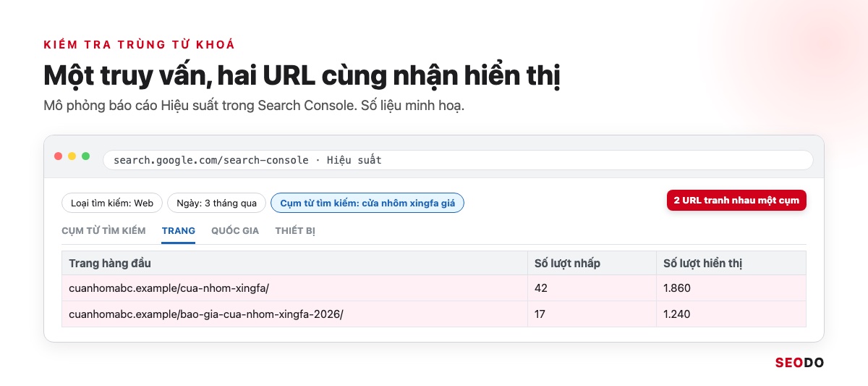
Task: Click the 'Một truy vấn, hai URL' headline
Action: [302, 77]
